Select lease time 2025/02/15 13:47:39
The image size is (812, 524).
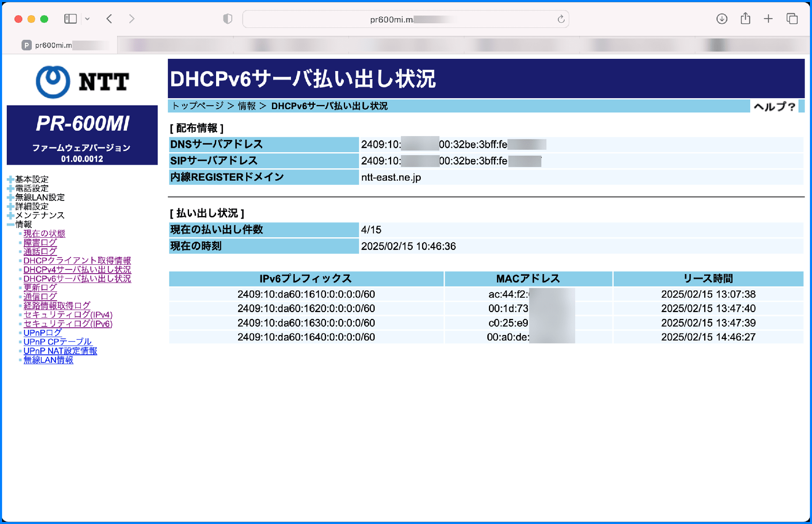click(708, 323)
